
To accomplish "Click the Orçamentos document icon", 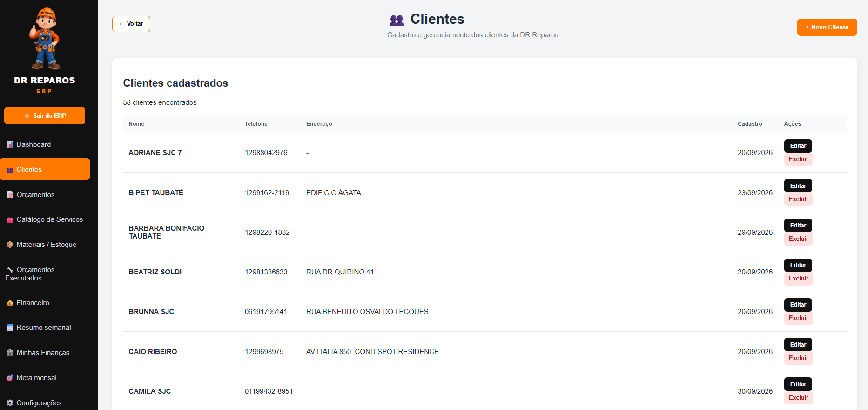I will point(10,195).
